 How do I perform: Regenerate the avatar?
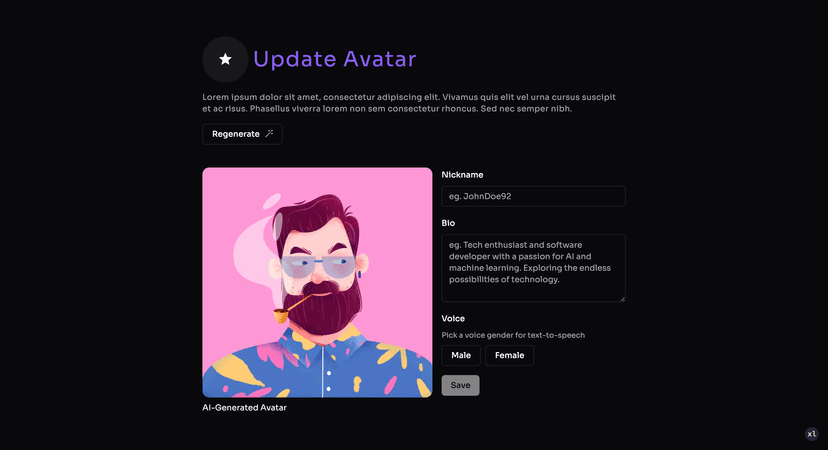[x=242, y=134]
